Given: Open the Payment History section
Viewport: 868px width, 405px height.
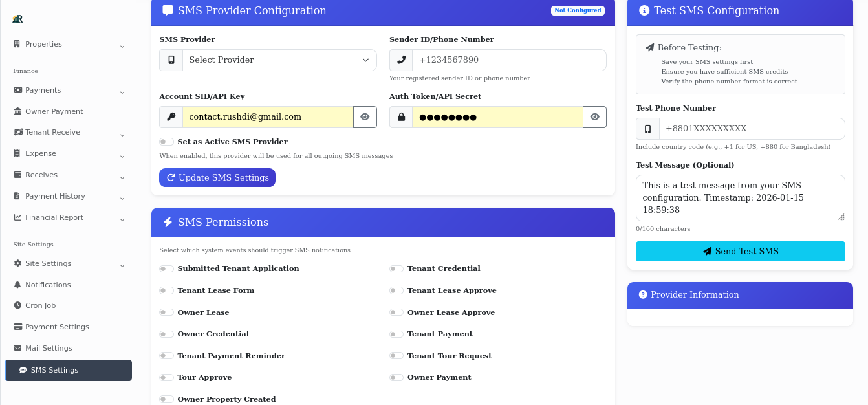Looking at the screenshot, I should (55, 196).
